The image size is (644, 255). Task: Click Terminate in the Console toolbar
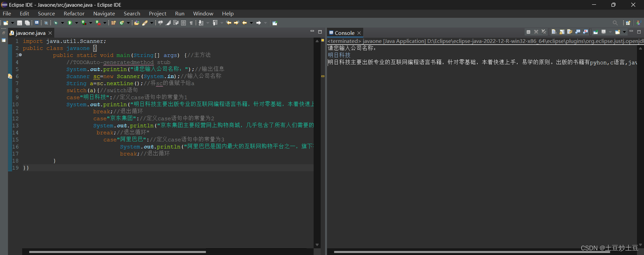point(528,32)
